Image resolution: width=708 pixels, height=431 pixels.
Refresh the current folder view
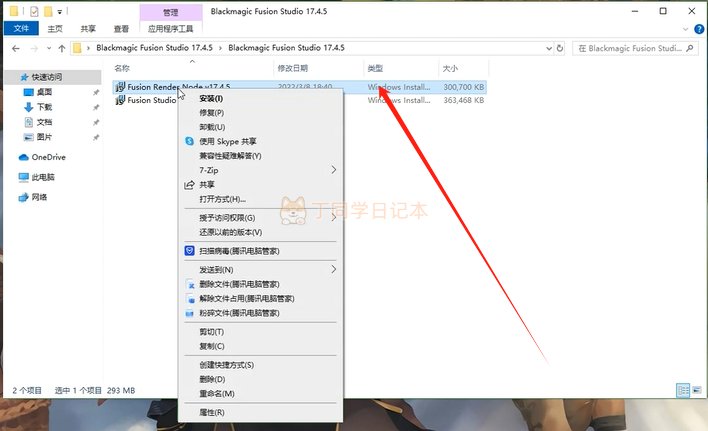560,48
